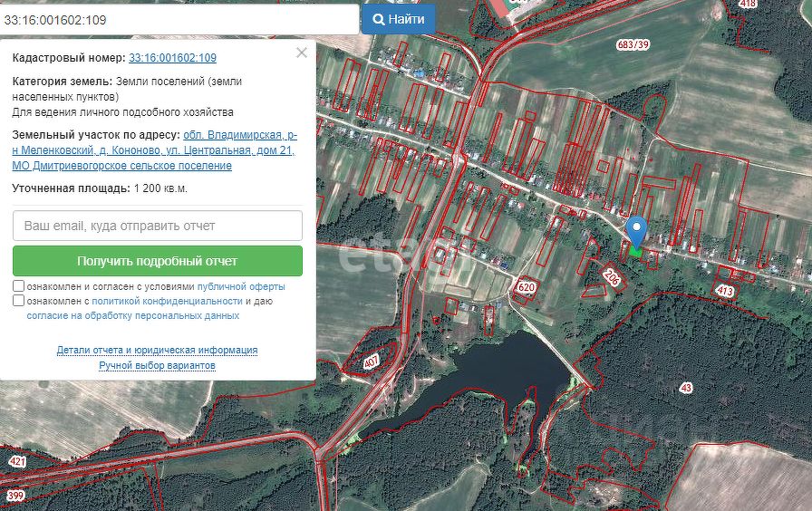Open Ручной выбор вариантов link

click(x=157, y=365)
